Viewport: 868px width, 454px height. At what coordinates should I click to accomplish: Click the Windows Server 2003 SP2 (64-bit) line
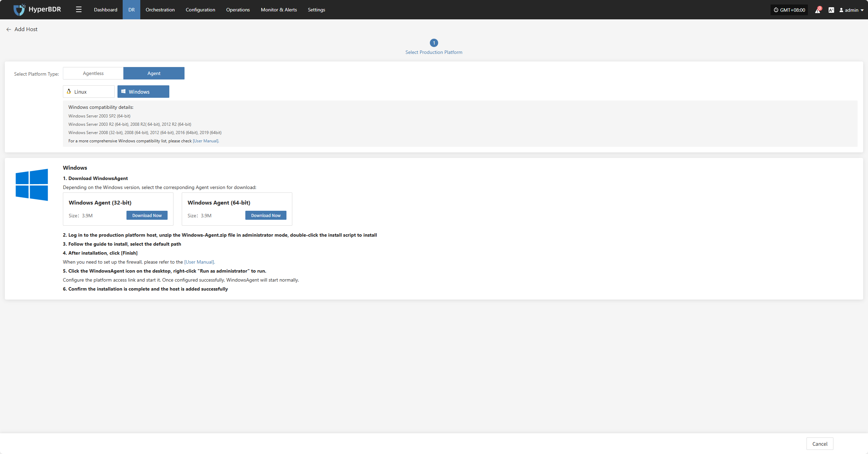coord(99,116)
